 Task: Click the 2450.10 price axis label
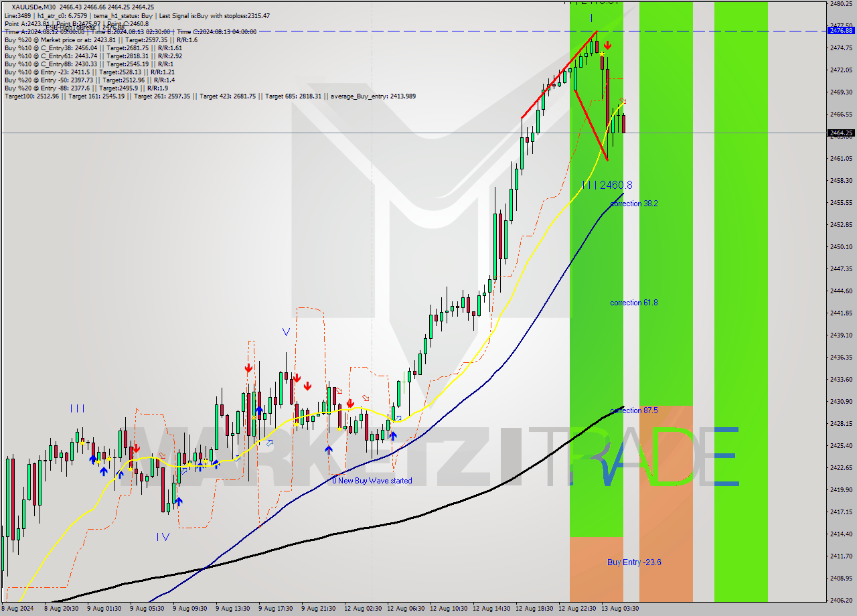pyautogui.click(x=841, y=246)
